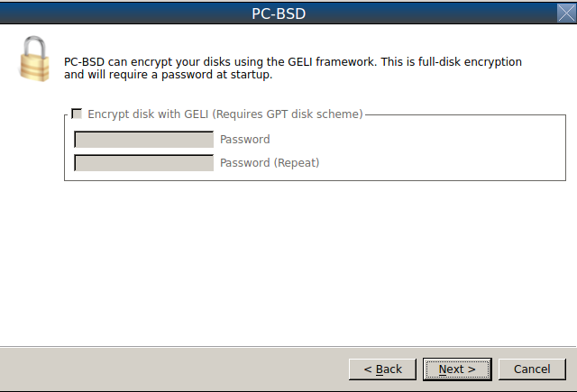Proceed with the 'Next >' button
This screenshot has height=392, width=577.
pyautogui.click(x=457, y=369)
